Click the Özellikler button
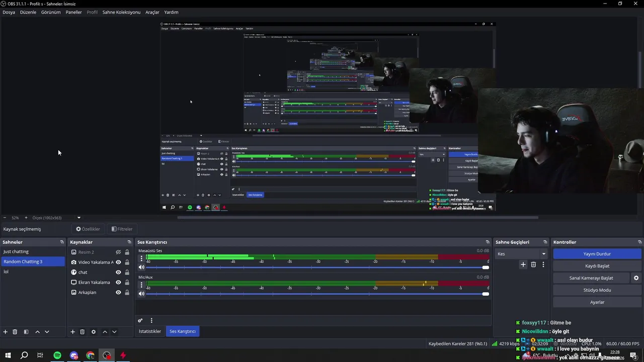 point(88,229)
